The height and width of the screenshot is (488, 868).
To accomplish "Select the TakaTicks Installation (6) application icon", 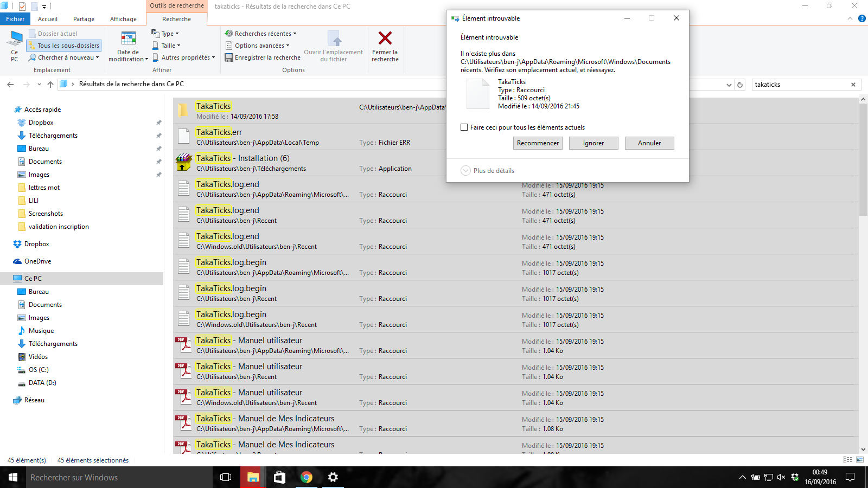I will click(184, 163).
